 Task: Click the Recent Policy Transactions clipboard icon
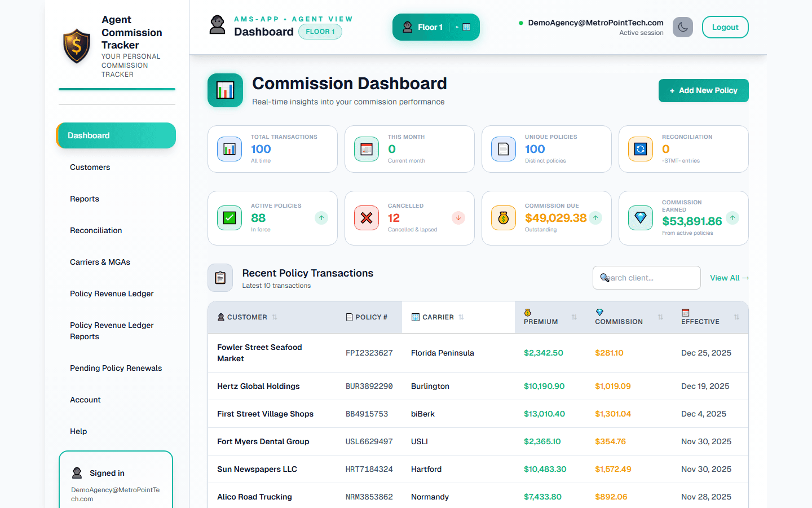tap(220, 277)
